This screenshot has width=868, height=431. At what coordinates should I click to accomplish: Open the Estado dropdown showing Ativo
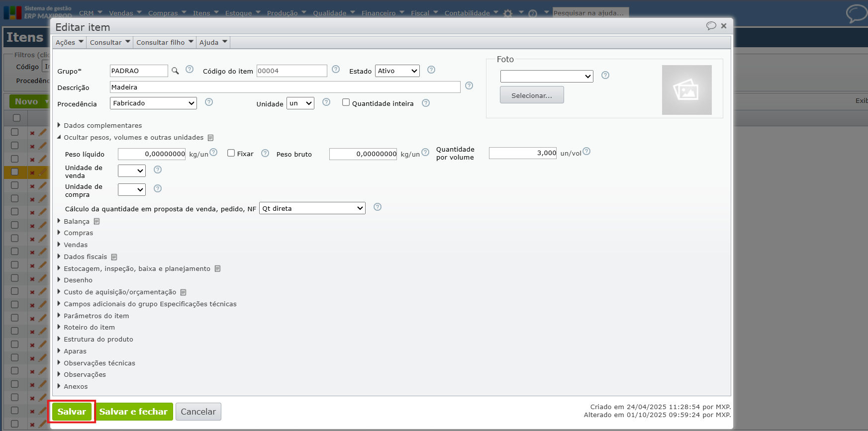pyautogui.click(x=397, y=71)
